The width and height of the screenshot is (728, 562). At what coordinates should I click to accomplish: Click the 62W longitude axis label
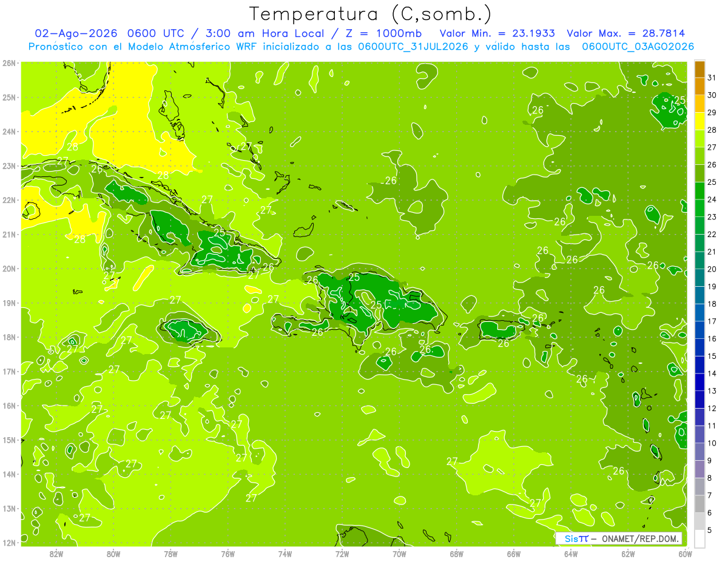[628, 554]
